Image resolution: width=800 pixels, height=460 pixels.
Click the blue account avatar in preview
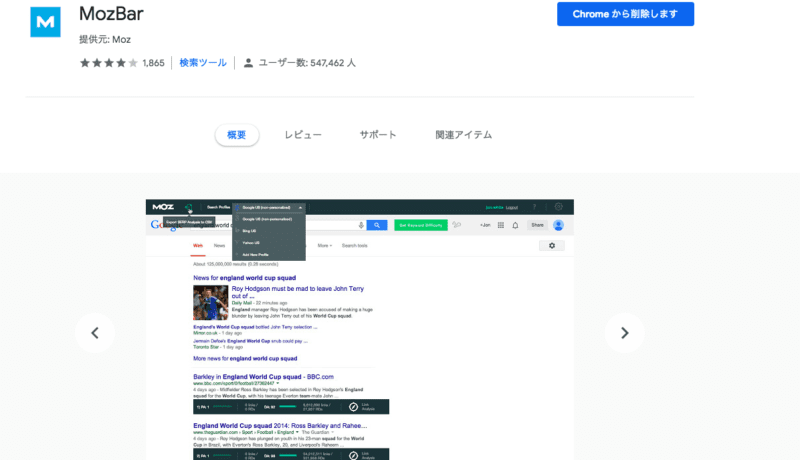[x=559, y=225]
